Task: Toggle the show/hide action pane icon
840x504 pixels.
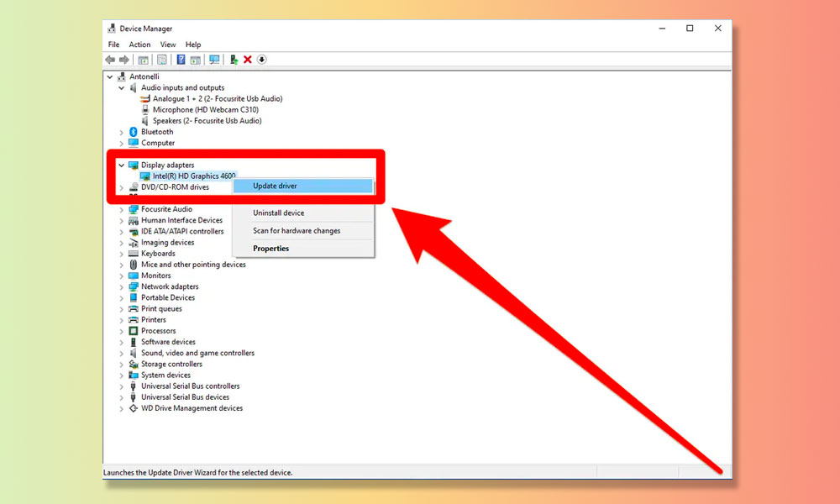Action: [x=196, y=60]
